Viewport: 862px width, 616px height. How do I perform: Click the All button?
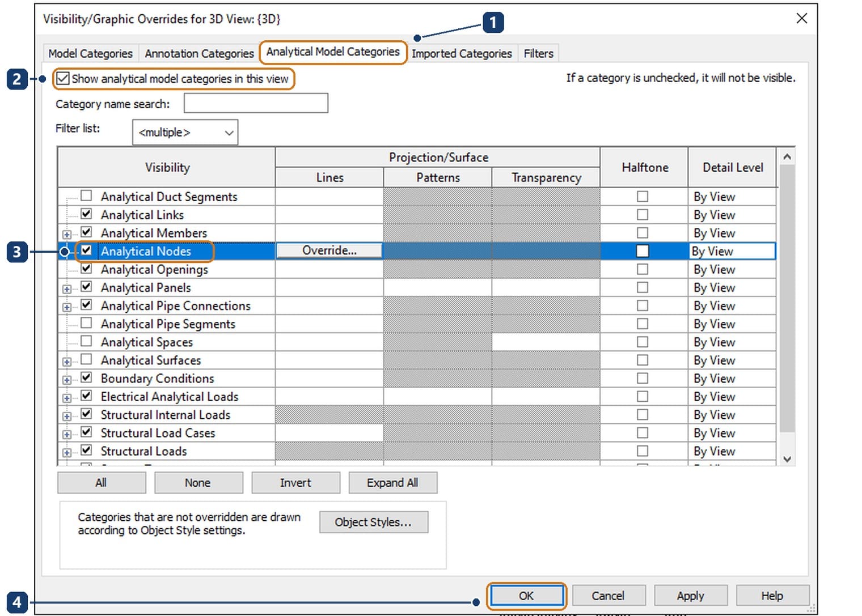coord(101,483)
